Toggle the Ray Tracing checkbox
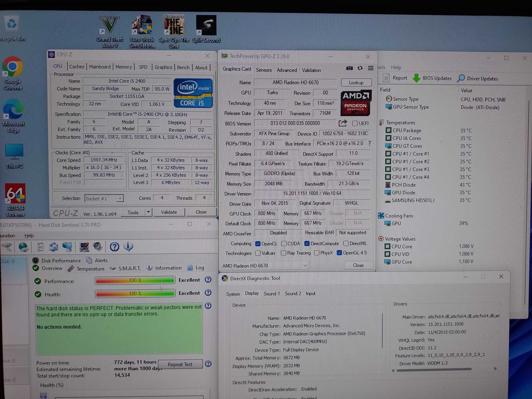This screenshot has height=399, width=532. [284, 253]
